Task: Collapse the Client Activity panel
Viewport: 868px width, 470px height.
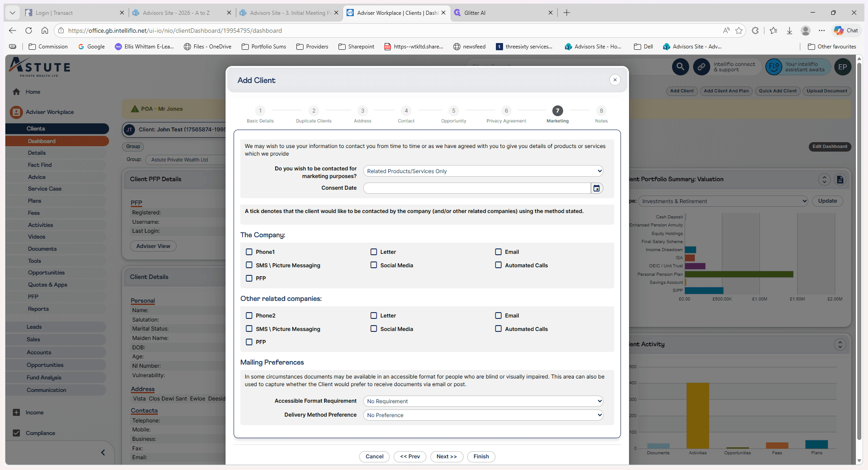Action: point(840,344)
